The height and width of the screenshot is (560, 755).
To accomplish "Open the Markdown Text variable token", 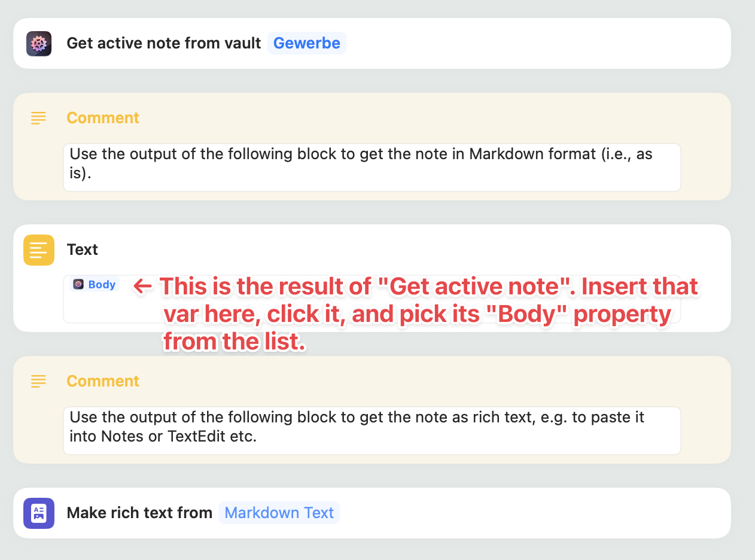I will (279, 513).
